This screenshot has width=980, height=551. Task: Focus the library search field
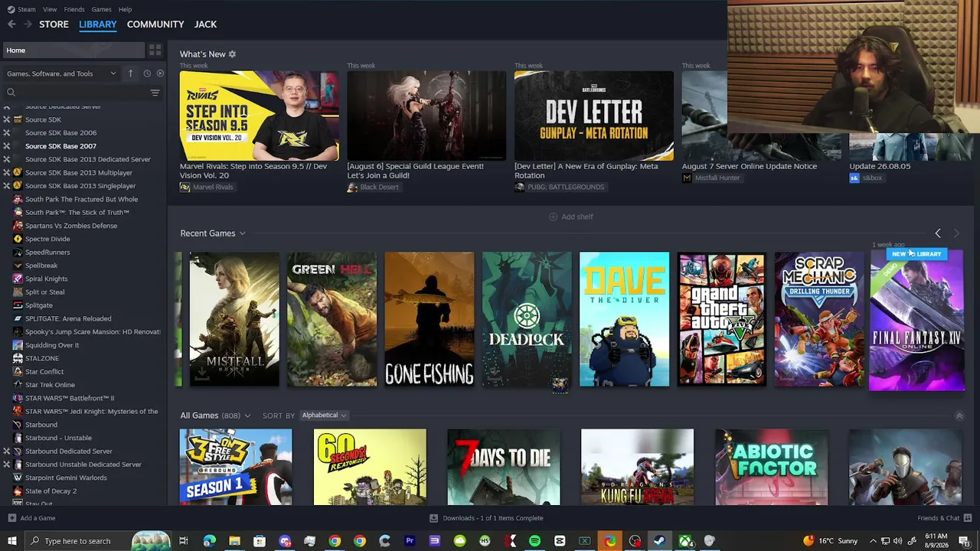(x=82, y=93)
